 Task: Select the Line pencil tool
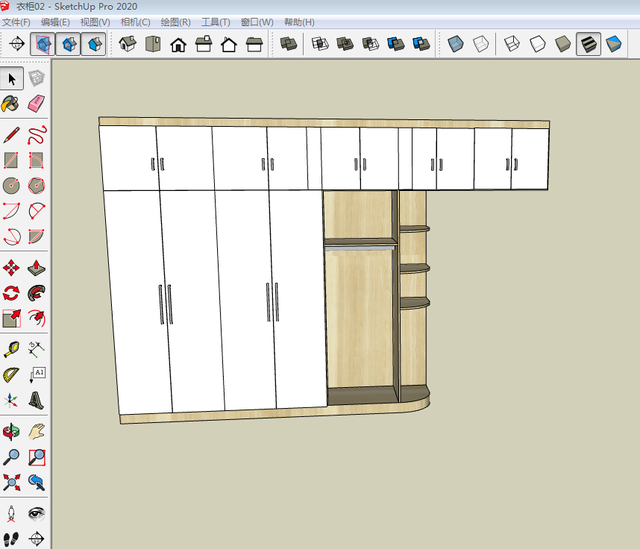(x=11, y=135)
